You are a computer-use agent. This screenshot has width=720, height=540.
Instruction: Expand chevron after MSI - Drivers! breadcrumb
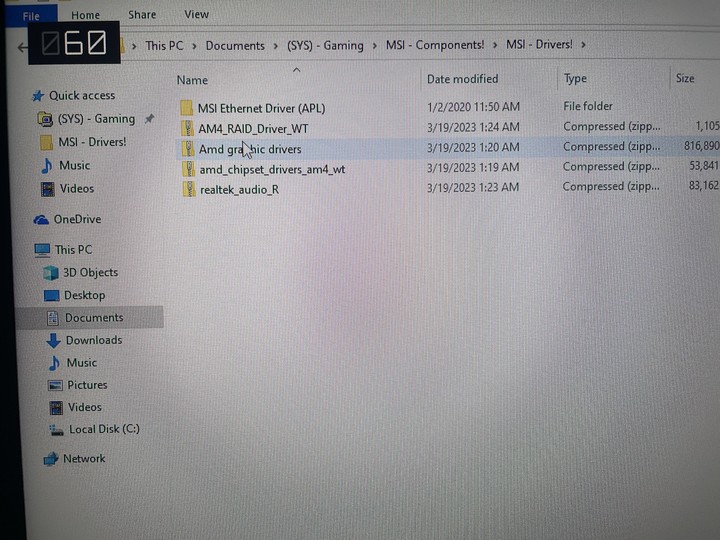(x=583, y=45)
